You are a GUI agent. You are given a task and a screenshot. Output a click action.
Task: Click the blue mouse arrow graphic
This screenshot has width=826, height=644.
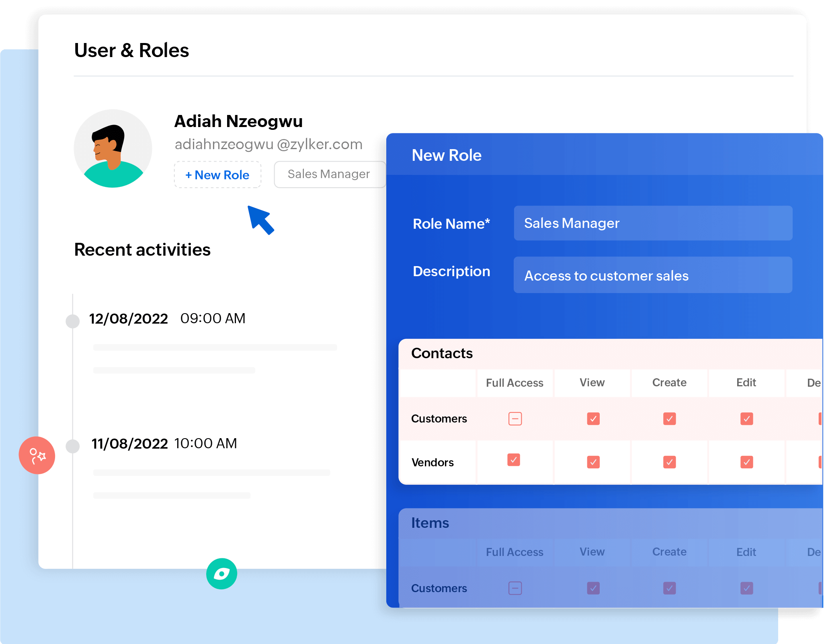pos(260,219)
